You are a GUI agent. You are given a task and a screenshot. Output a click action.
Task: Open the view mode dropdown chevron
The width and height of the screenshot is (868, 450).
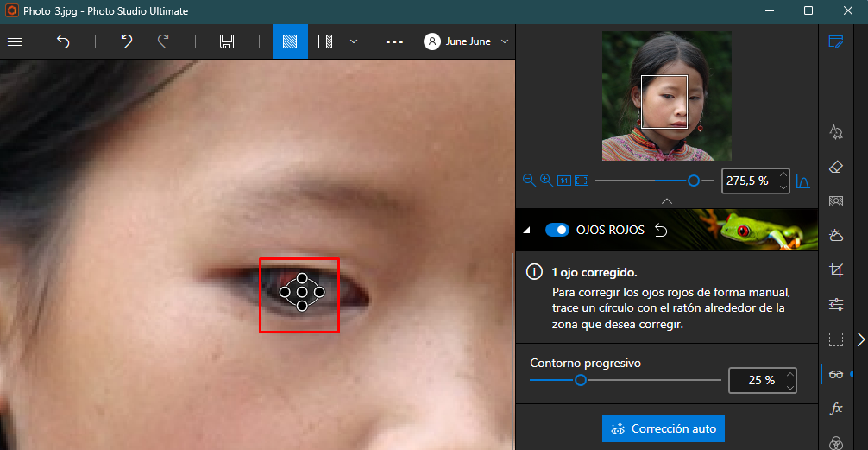pyautogui.click(x=354, y=41)
